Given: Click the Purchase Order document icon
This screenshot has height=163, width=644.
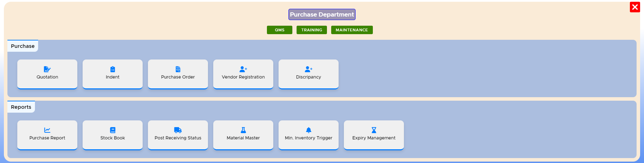Looking at the screenshot, I should coord(178,69).
